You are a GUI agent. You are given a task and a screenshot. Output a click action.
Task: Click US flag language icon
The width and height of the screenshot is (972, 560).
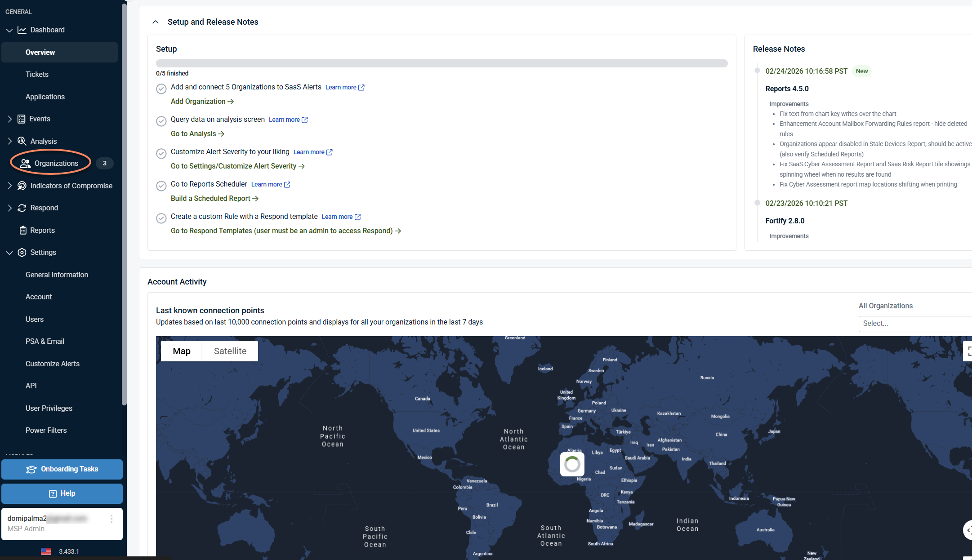(46, 551)
